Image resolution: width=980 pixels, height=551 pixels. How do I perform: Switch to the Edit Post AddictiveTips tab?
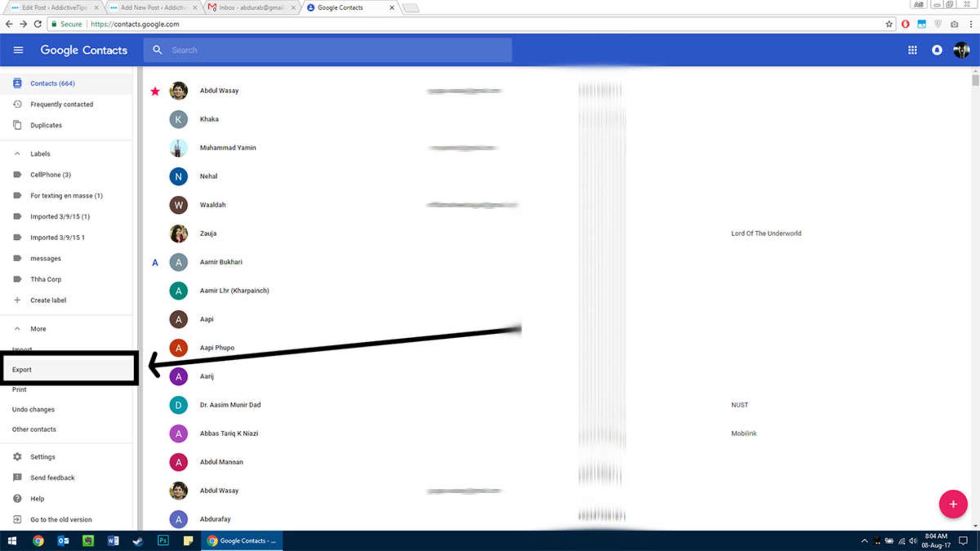coord(55,8)
